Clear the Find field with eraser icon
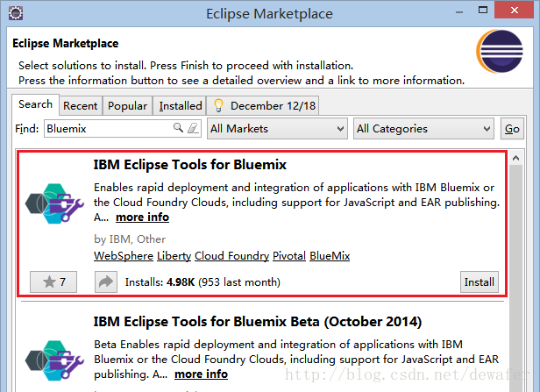The image size is (540, 392). [193, 128]
